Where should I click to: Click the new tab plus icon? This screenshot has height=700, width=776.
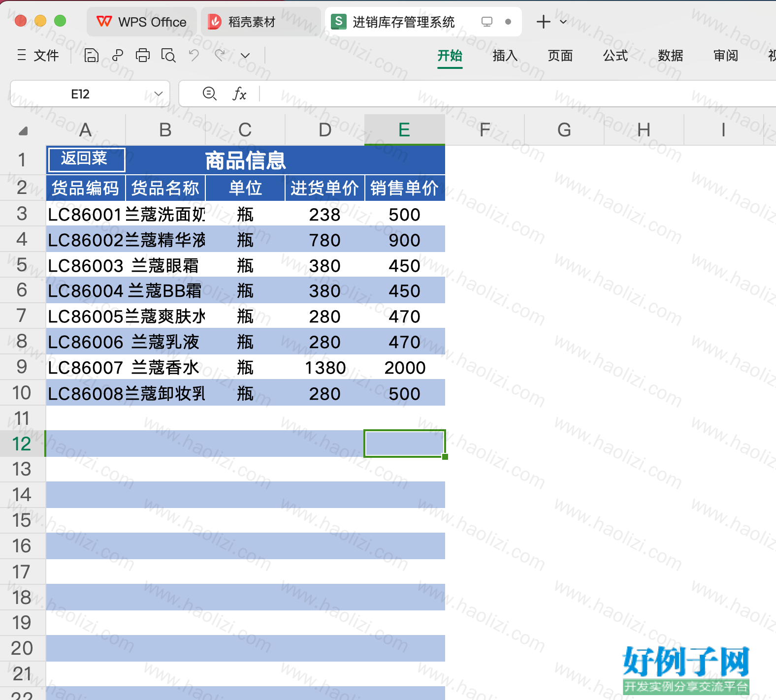pyautogui.click(x=543, y=22)
